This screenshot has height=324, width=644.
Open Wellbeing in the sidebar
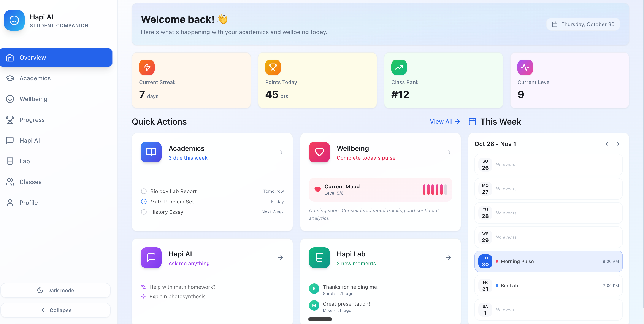coord(33,99)
